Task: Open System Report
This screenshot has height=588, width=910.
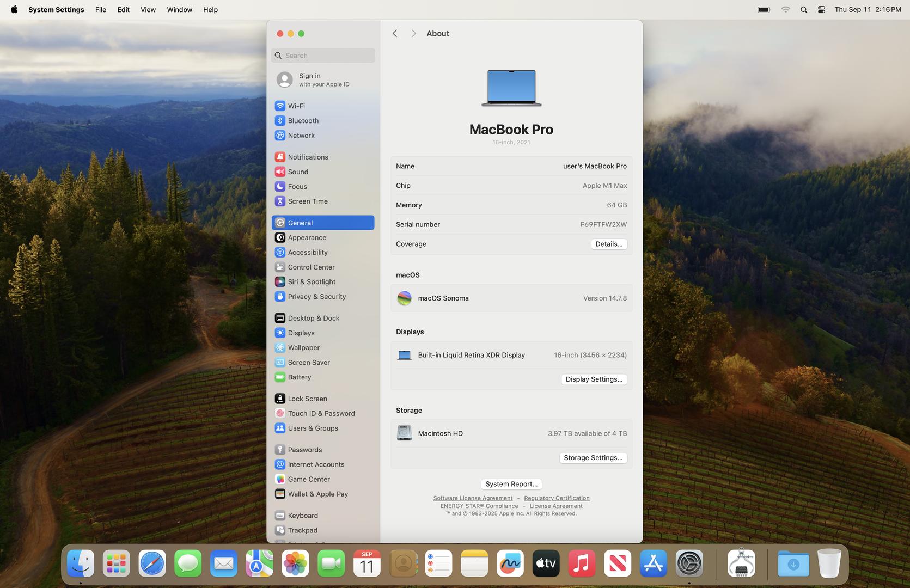Action: (x=511, y=484)
